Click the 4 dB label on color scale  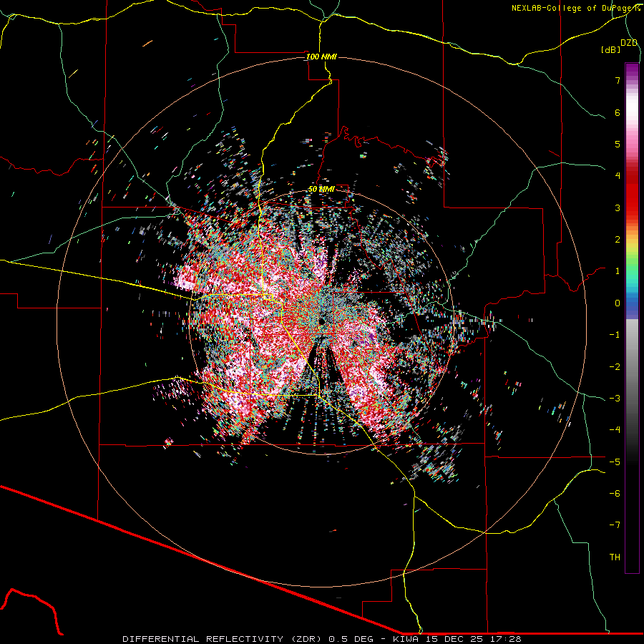click(x=618, y=176)
